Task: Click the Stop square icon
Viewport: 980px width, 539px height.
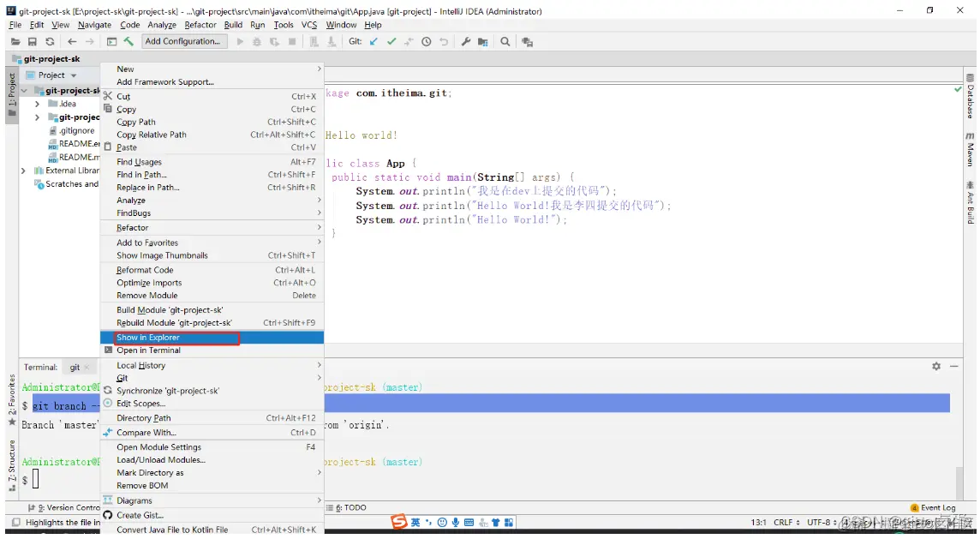Action: [x=292, y=42]
